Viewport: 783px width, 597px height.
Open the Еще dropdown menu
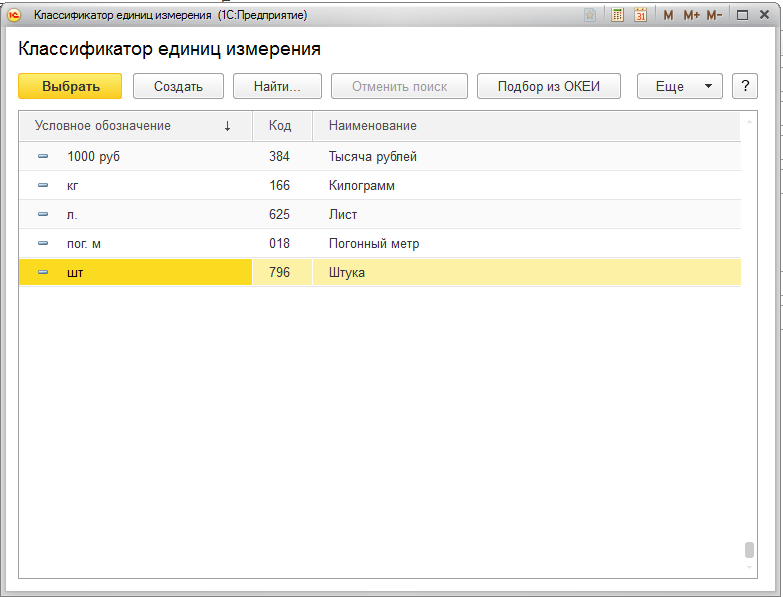point(679,86)
